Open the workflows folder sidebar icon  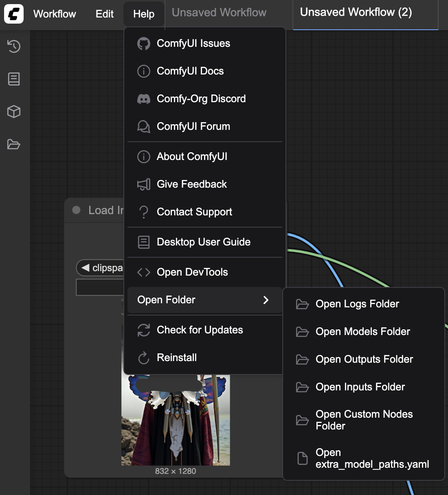tap(14, 144)
